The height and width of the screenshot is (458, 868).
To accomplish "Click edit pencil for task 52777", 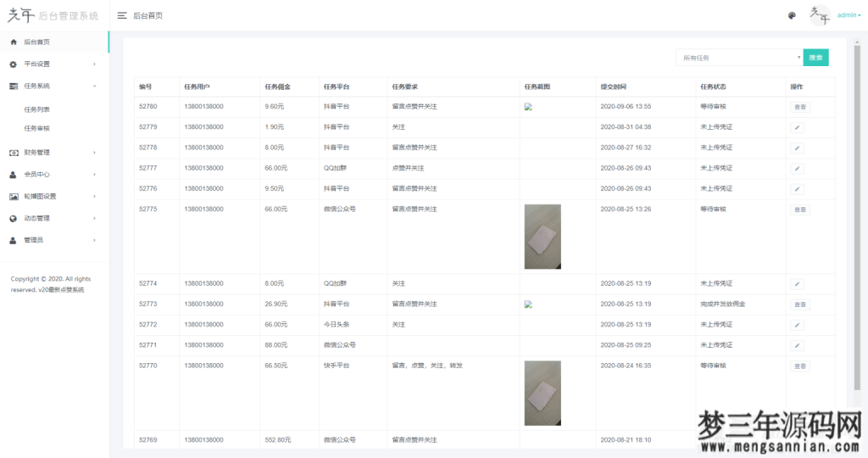I will (x=797, y=169).
